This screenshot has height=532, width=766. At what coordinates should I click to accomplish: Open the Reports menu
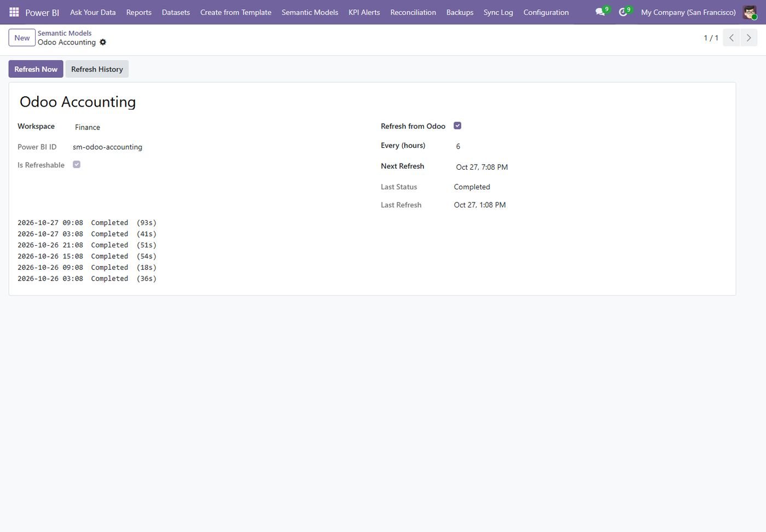pos(139,12)
